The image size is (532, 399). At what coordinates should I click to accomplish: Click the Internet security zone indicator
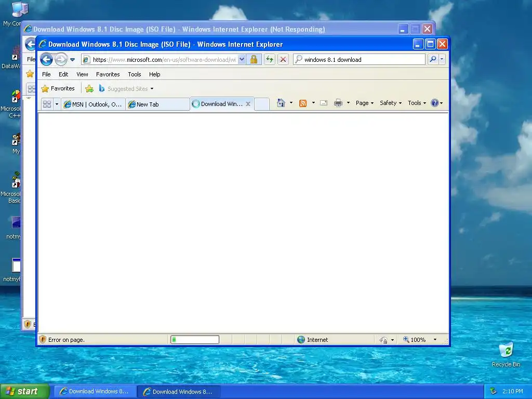[x=312, y=340]
